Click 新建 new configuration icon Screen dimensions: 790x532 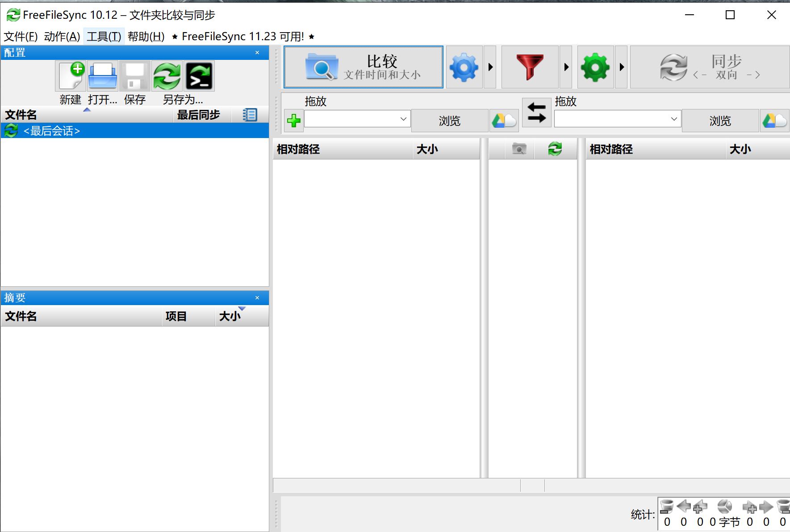[71, 76]
